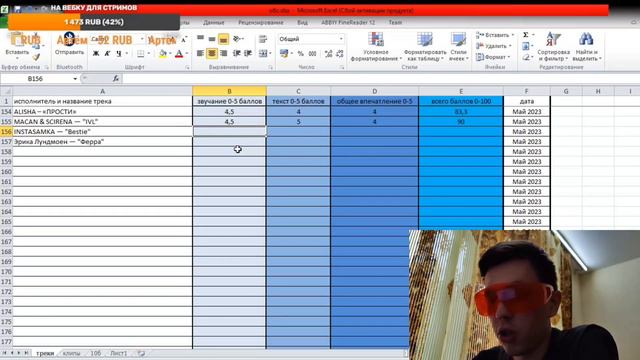This screenshot has height=360, width=640.
Task: Switch to клипы sheet tab
Action: pos(71,353)
